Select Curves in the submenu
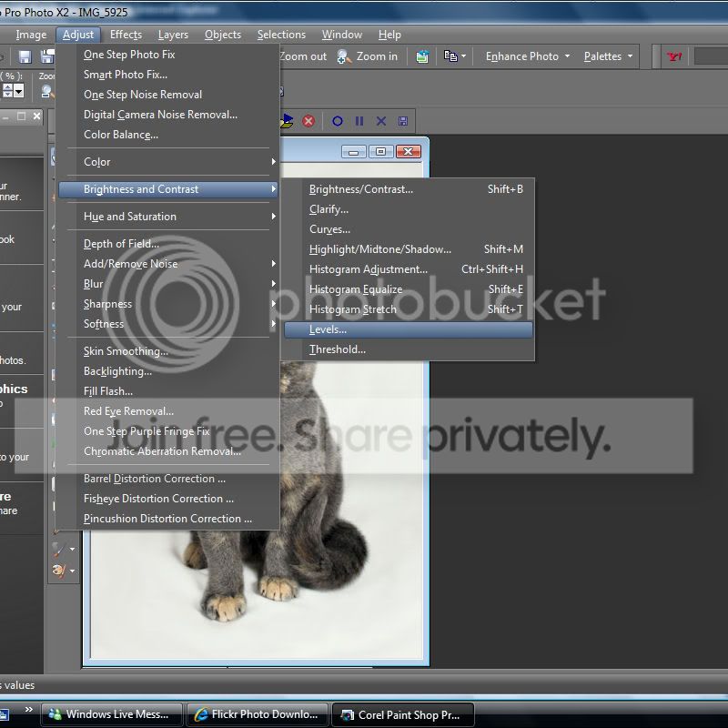Viewport: 728px width, 728px height. [x=329, y=229]
